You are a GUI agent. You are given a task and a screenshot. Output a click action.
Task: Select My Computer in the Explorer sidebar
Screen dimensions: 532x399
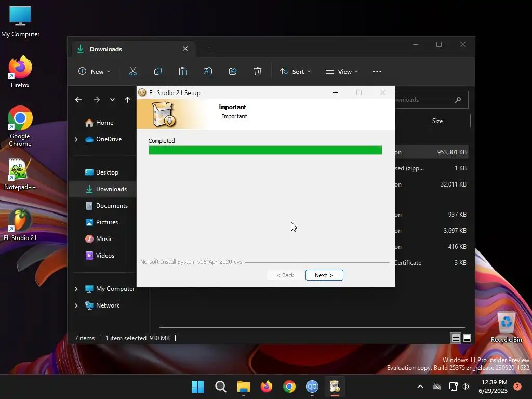pyautogui.click(x=109, y=289)
